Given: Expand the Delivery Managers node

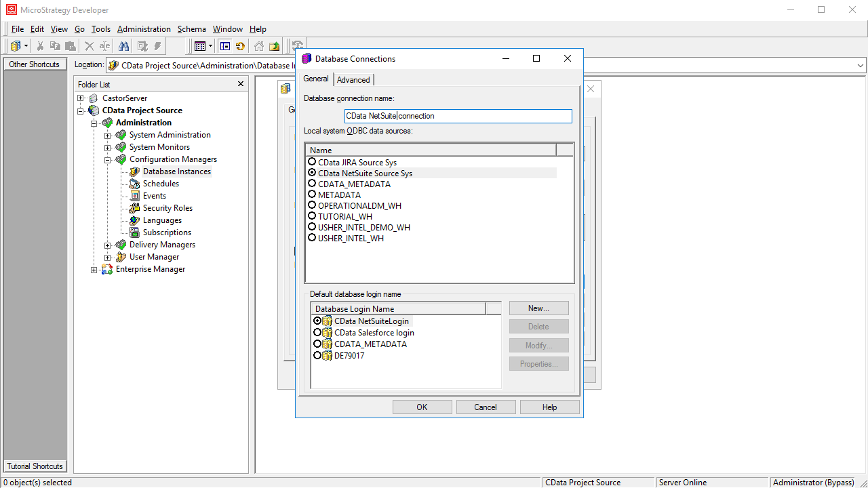Looking at the screenshot, I should coord(108,245).
